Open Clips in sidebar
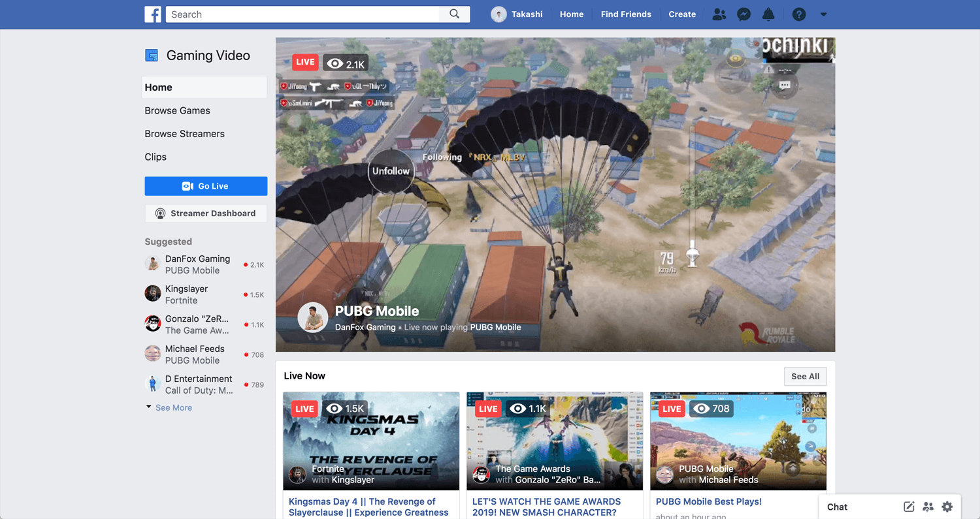The image size is (980, 519). (155, 157)
